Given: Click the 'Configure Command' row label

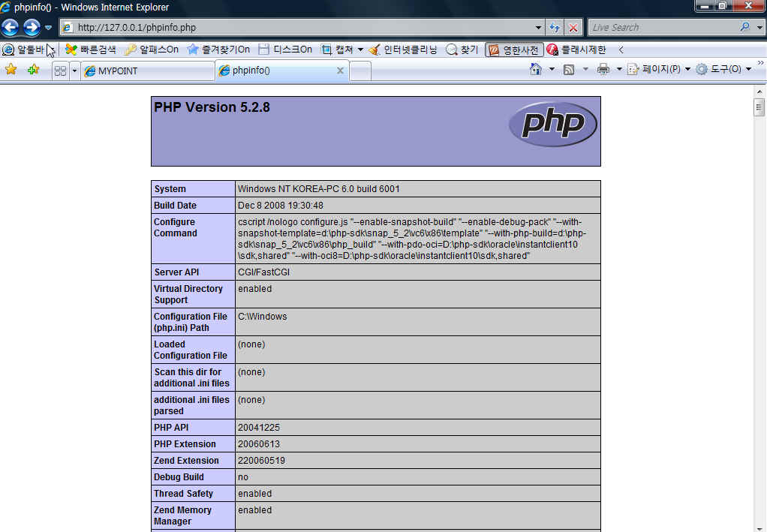Looking at the screenshot, I should [x=175, y=227].
